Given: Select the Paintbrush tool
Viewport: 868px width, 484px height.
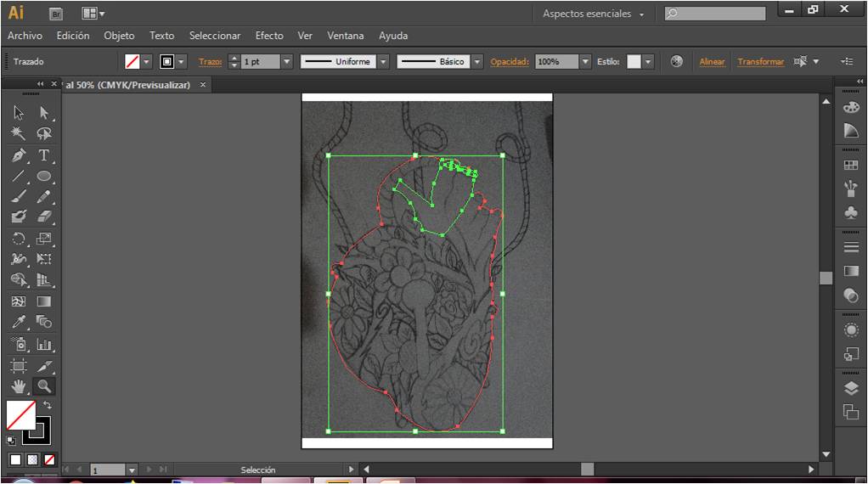Looking at the screenshot, I should pos(19,197).
